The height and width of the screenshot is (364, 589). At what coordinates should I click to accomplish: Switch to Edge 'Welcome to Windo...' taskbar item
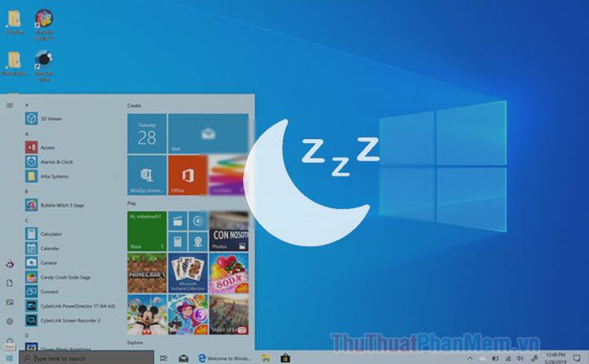pos(225,358)
